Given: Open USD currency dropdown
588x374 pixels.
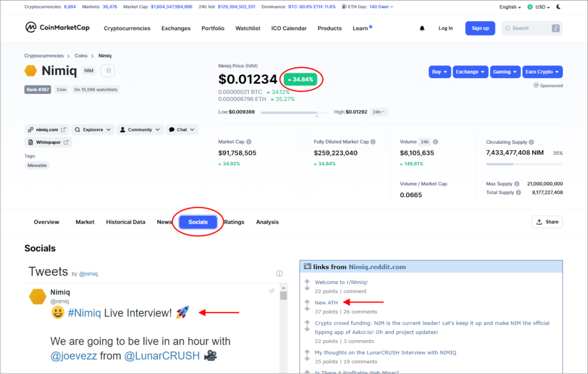Looking at the screenshot, I should (539, 7).
